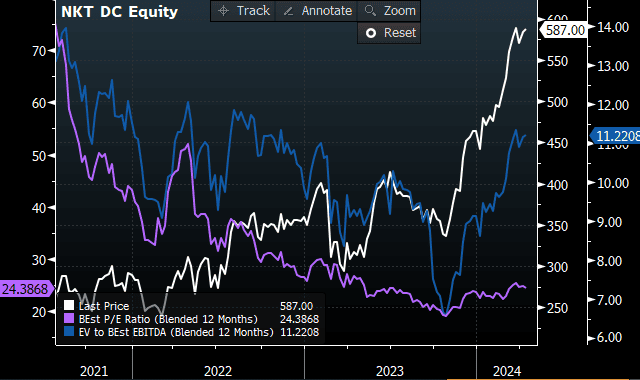Click the 10.00 tick on EBITDA axis
Image resolution: width=640 pixels, height=380 pixels.
click(x=613, y=183)
